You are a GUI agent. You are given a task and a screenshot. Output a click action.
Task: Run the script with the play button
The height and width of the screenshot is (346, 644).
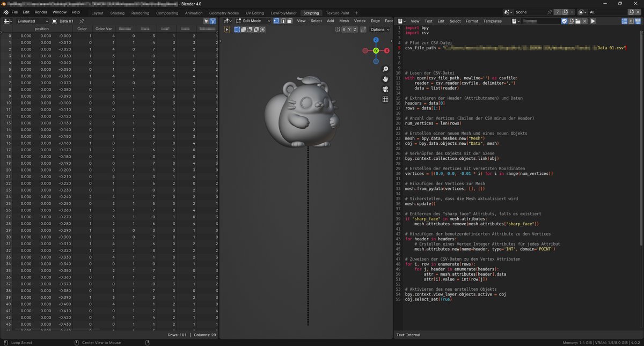593,21
